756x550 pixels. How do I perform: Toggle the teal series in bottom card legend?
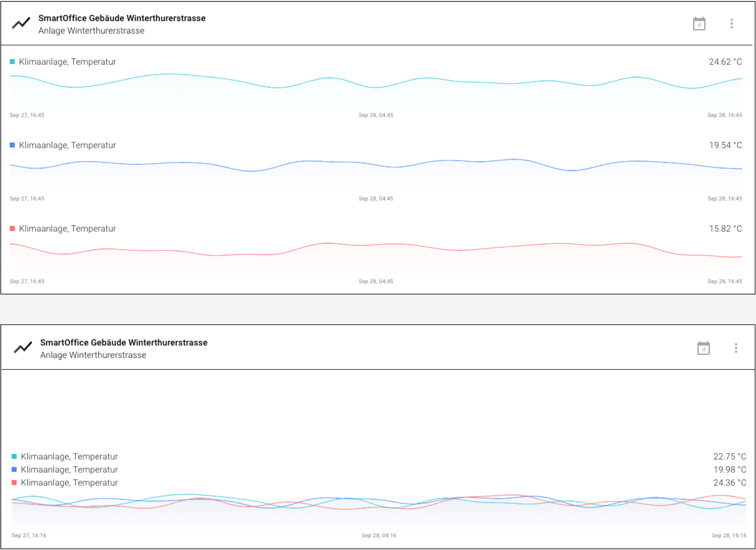[x=14, y=456]
